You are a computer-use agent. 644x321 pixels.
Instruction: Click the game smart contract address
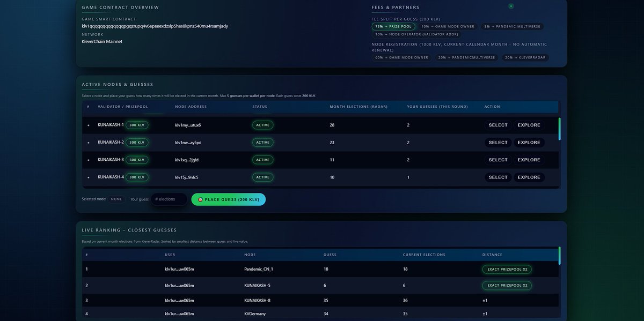coord(155,26)
